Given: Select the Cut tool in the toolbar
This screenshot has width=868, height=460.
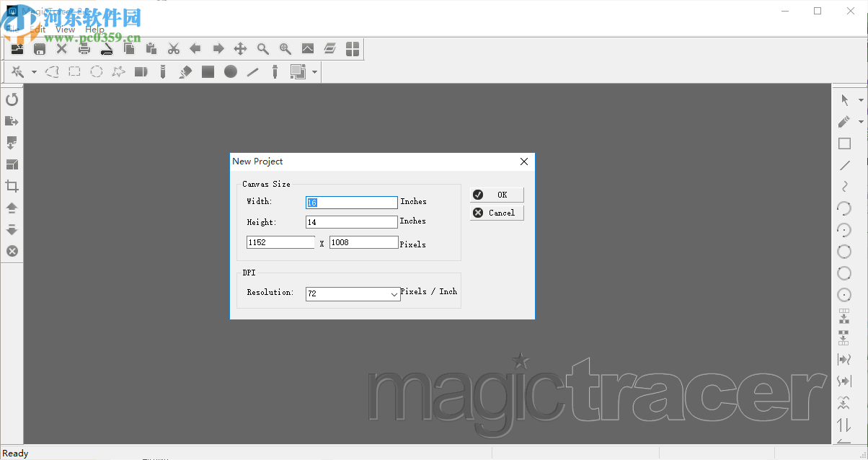Looking at the screenshot, I should click(x=173, y=48).
